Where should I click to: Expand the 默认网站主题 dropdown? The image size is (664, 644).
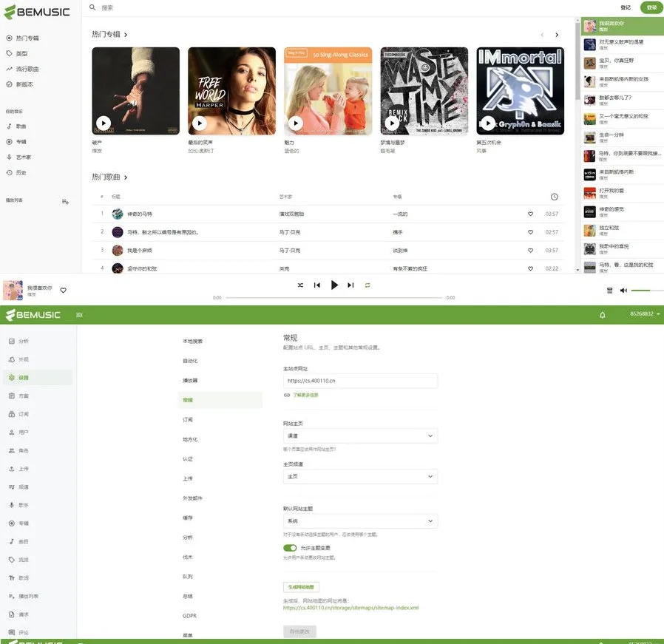360,521
